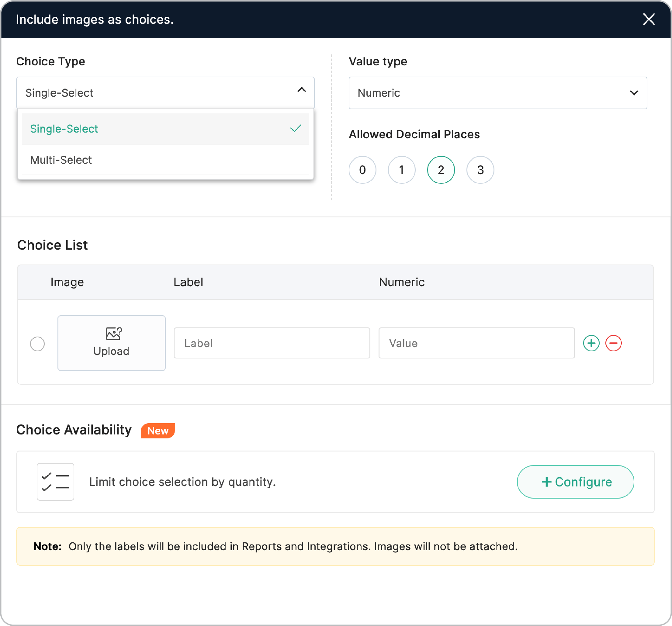Screen dimensions: 672x626
Task: Click the green checkmark beside Single-Select
Action: [296, 129]
